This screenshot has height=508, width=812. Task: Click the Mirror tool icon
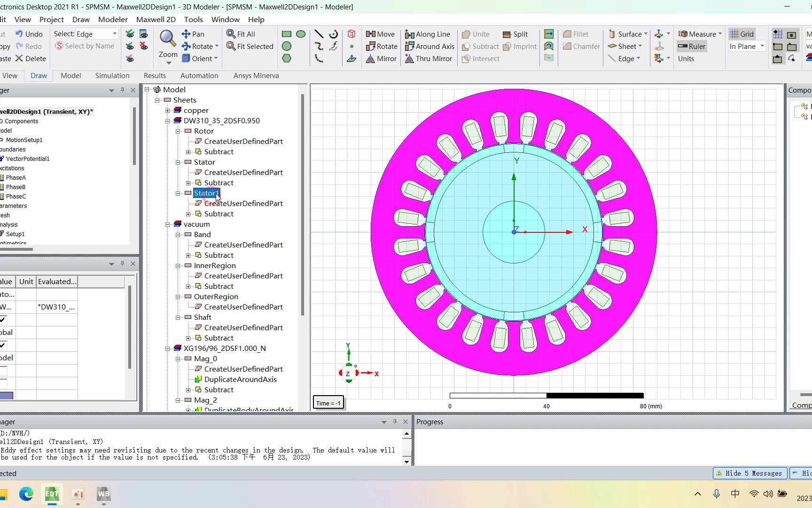click(370, 59)
